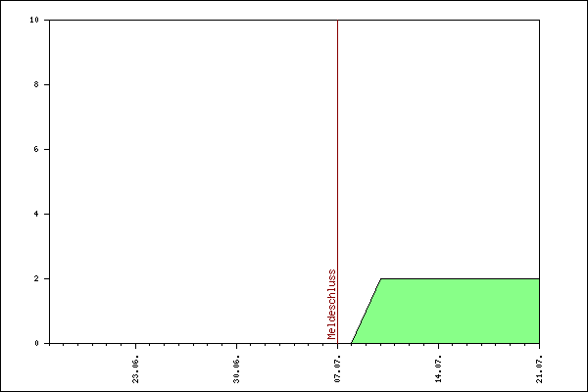This screenshot has width=588, height=392.
Task: Click empty white plot area left of Meldeschluss
Action: [186, 176]
